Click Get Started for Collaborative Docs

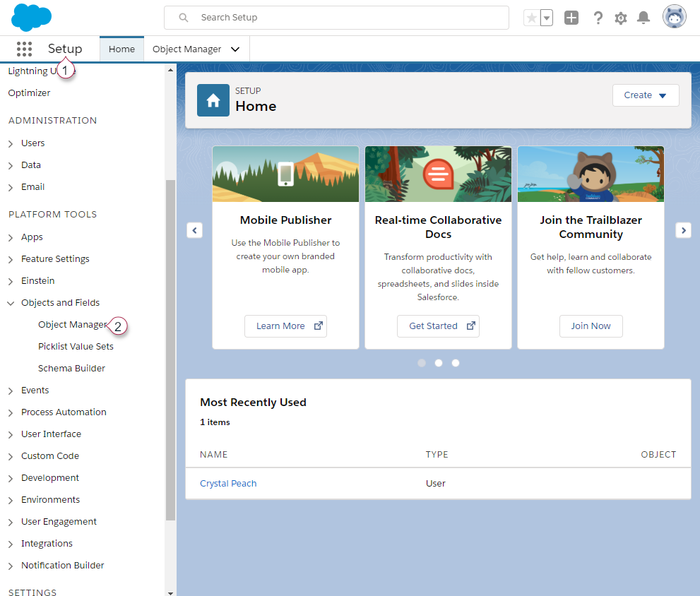(438, 326)
